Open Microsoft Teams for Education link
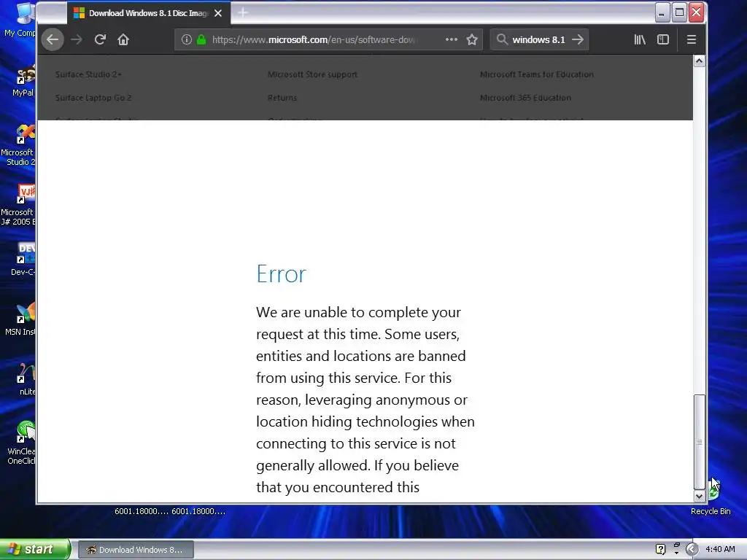This screenshot has height=560, width=747. coord(537,74)
